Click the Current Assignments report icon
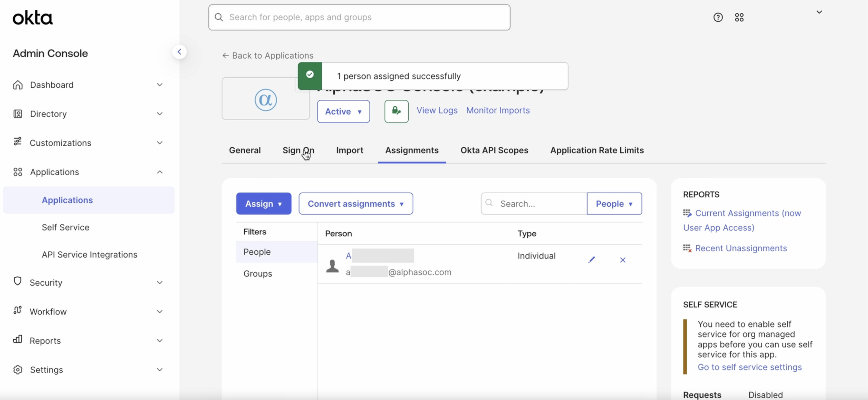Image resolution: width=868 pixels, height=400 pixels. click(x=687, y=213)
